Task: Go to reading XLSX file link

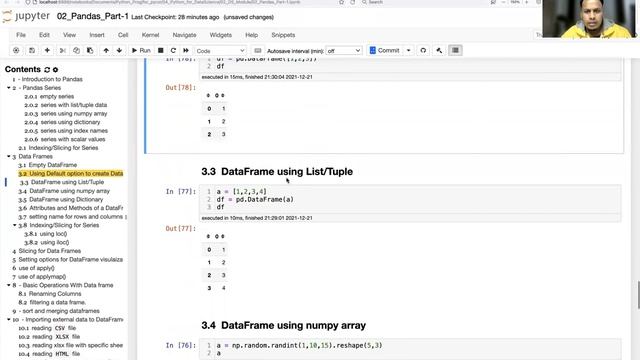Action: coord(56,337)
